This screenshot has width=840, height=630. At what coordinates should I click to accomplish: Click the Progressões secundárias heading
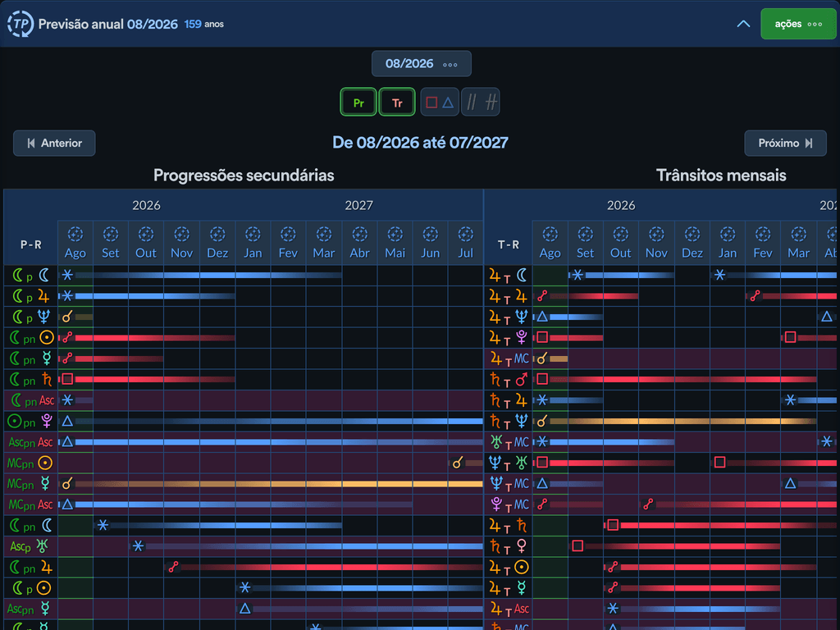click(244, 176)
